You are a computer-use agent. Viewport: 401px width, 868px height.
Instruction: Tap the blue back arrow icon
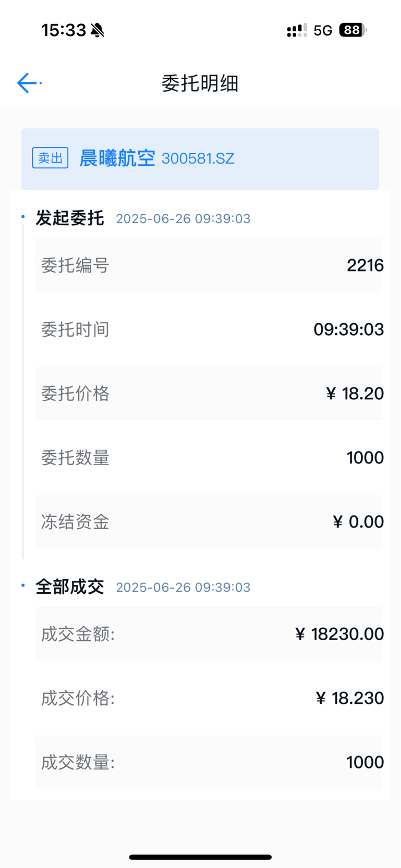29,83
